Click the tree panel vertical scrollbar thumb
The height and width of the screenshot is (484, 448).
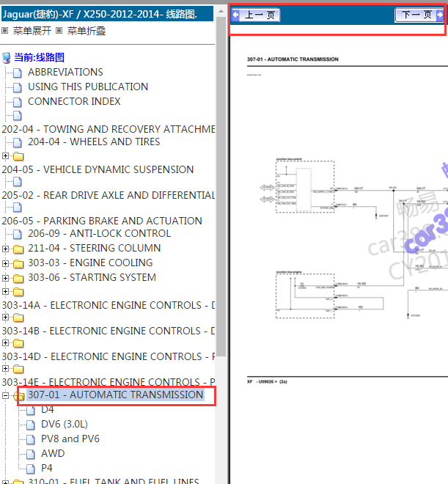[x=221, y=186]
